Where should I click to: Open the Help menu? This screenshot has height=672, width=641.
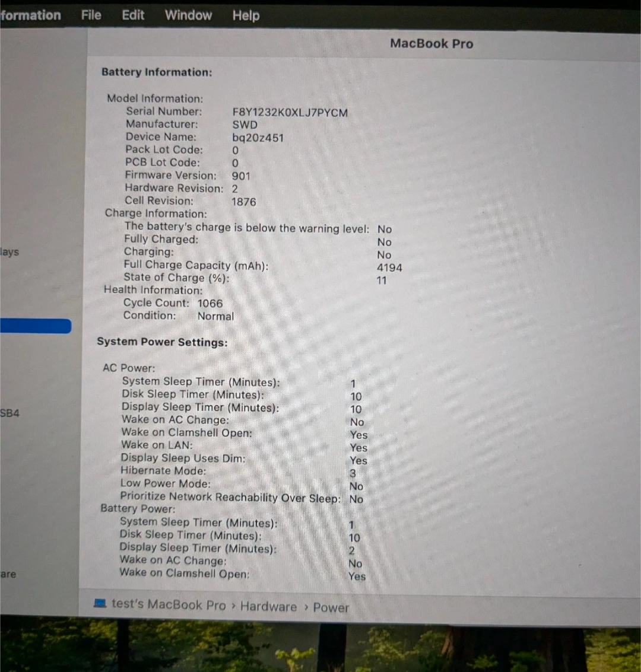[246, 16]
